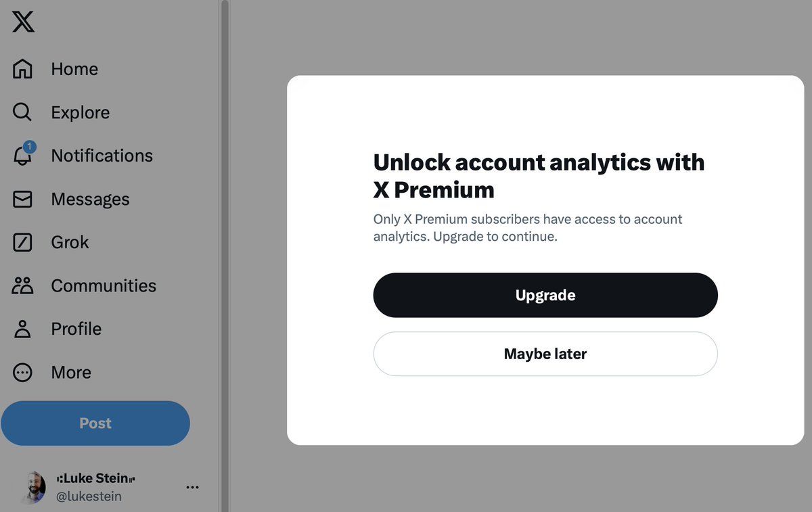Click the X logo icon
Viewport: 812px width, 512px height.
pyautogui.click(x=23, y=22)
